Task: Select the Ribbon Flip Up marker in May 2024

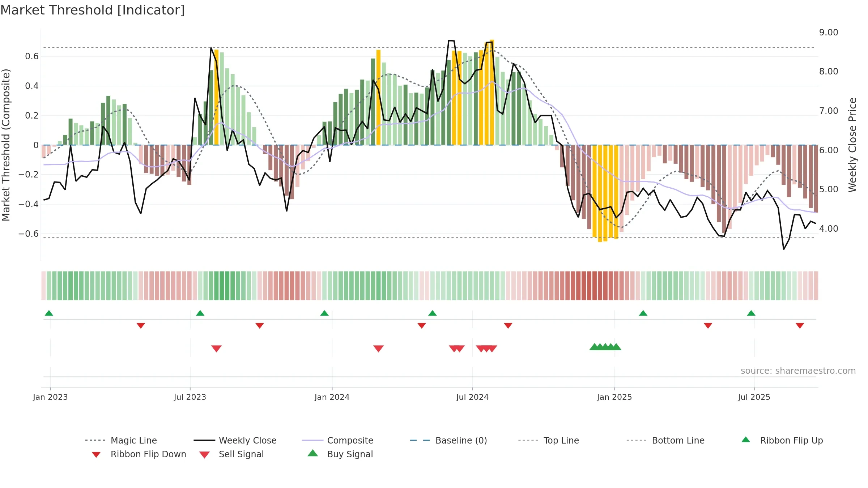Action: pyautogui.click(x=432, y=313)
